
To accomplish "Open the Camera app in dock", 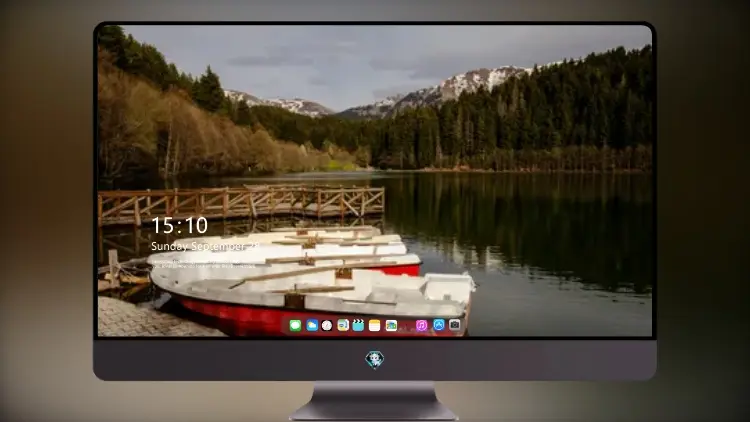I will [454, 325].
